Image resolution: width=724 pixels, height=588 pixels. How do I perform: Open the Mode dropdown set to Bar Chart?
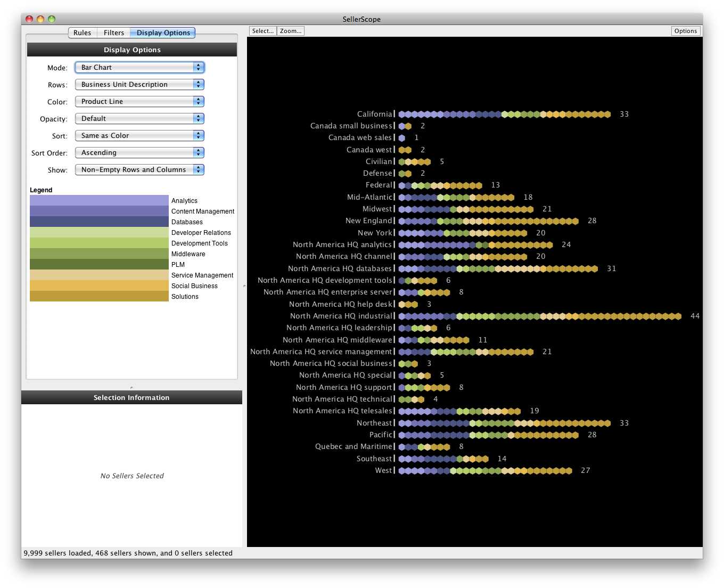click(139, 68)
